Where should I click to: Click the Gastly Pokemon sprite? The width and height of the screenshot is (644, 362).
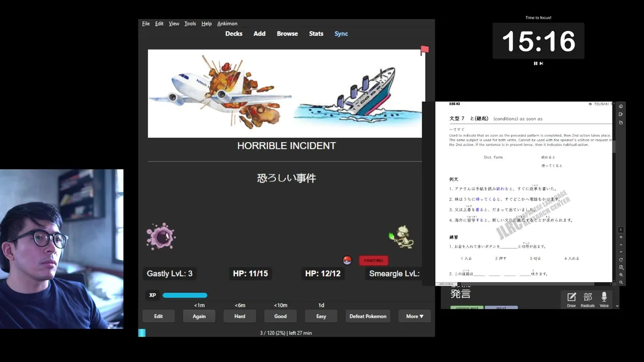(x=160, y=237)
